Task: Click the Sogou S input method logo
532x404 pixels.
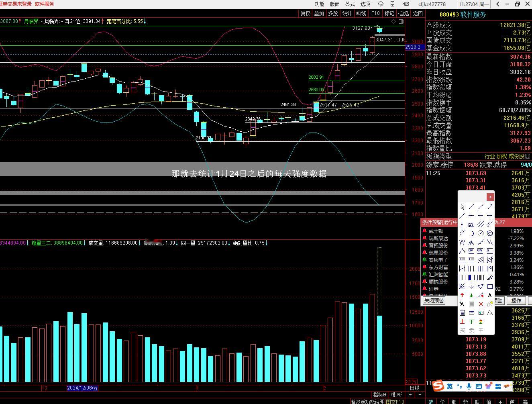Action: pos(438,386)
